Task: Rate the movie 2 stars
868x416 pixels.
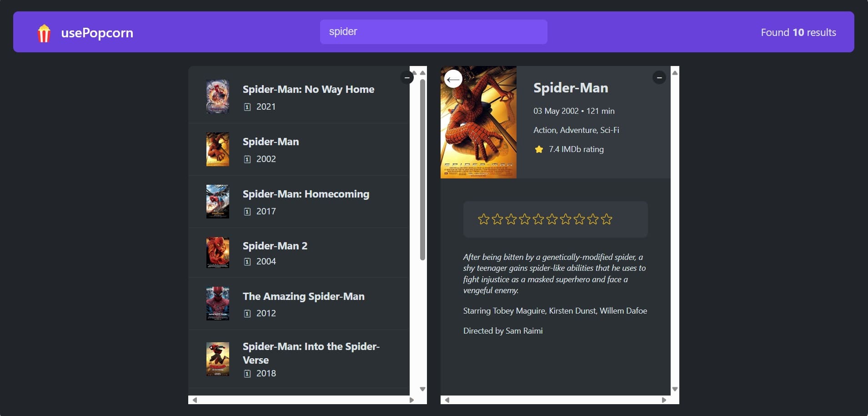Action: pyautogui.click(x=497, y=219)
